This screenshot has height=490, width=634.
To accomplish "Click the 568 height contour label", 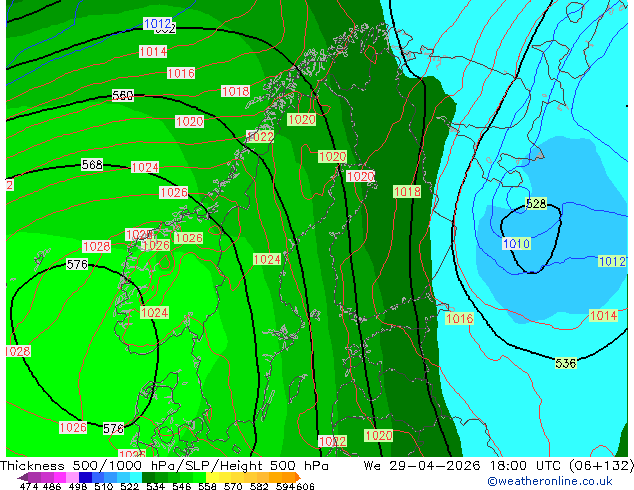I will [92, 165].
